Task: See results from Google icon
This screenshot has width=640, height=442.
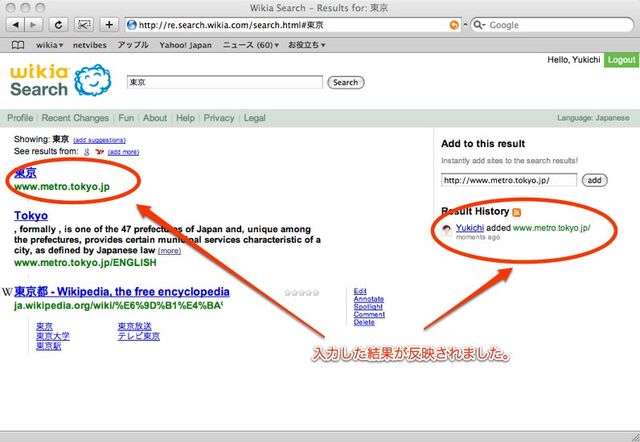Action: click(x=87, y=152)
